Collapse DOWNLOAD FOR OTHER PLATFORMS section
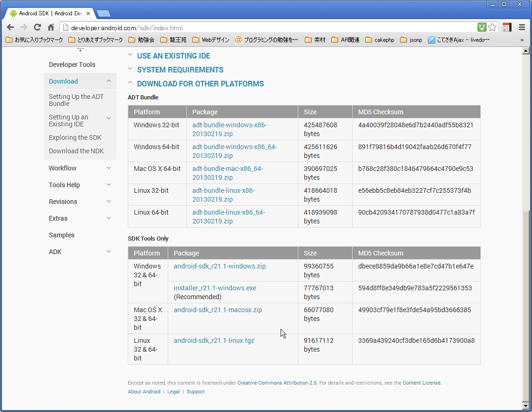The image size is (532, 412). (x=200, y=84)
